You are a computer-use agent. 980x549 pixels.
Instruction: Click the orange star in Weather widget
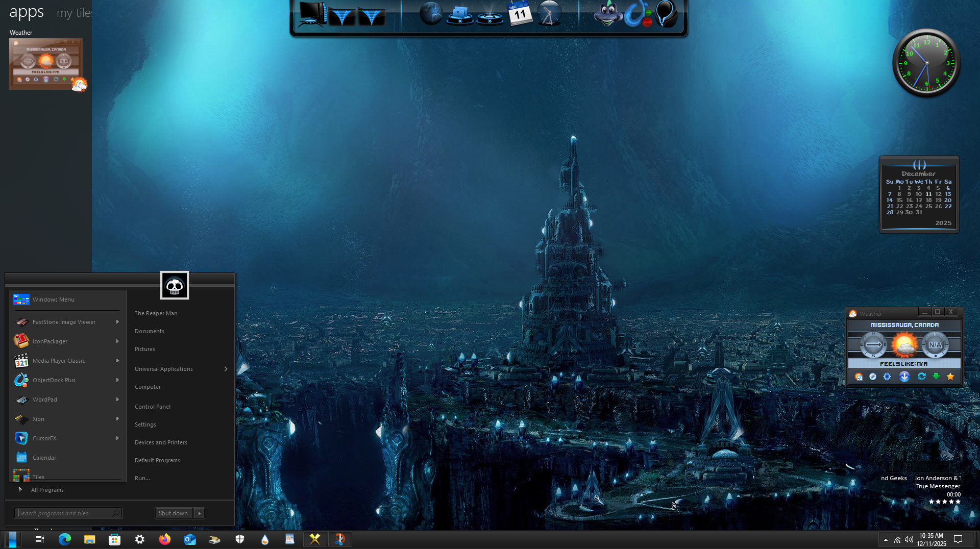pos(950,377)
